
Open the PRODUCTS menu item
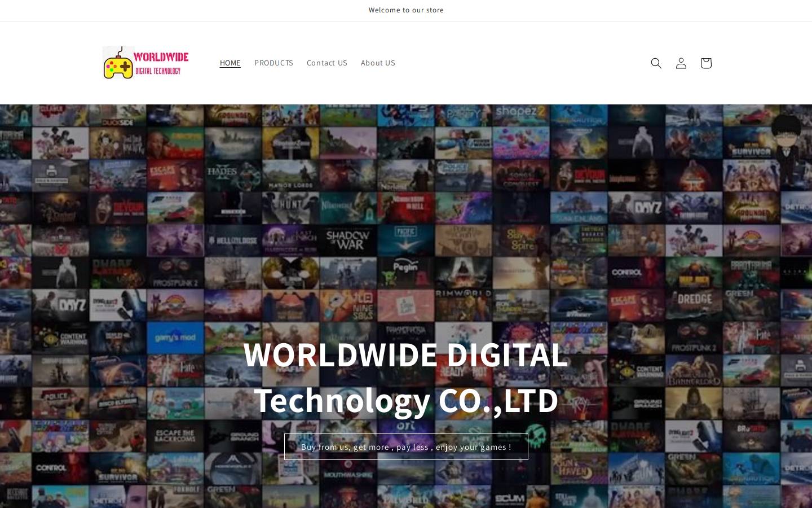273,63
